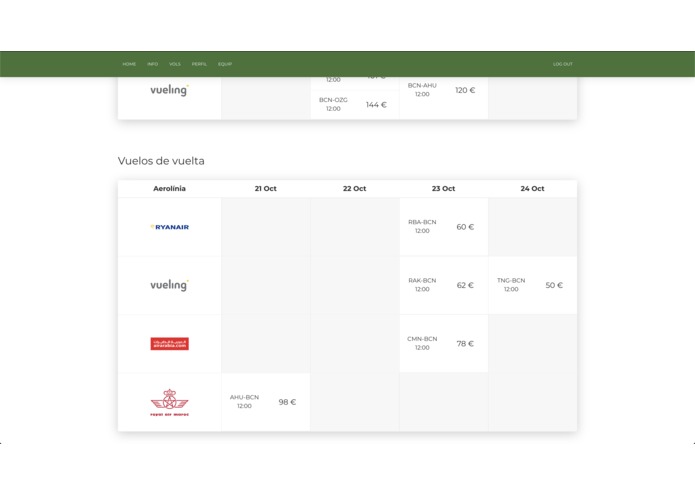
Task: Click the Royal Air Maroc logo
Action: pyautogui.click(x=169, y=402)
